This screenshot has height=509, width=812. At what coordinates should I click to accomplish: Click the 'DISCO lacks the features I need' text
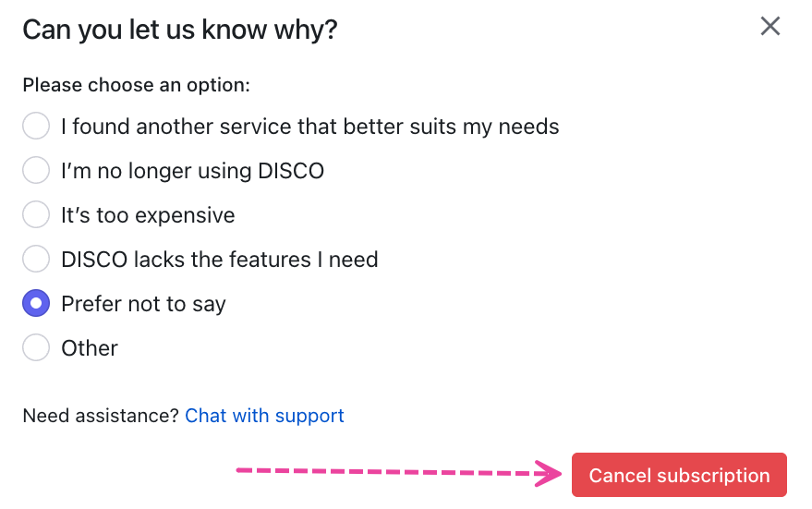pos(219,260)
